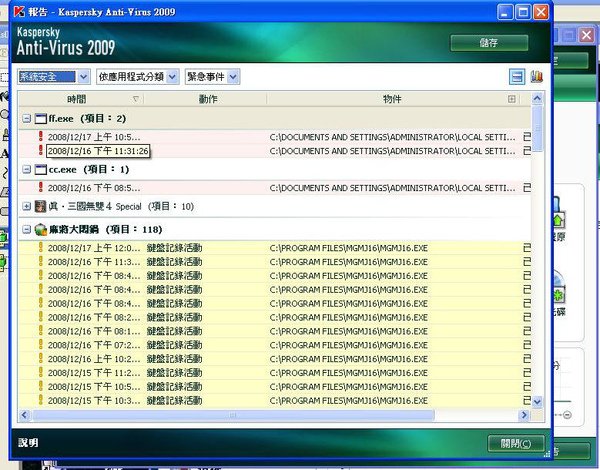This screenshot has width=600, height=470.
Task: Open the 系統安全 dropdown
Action: [54, 77]
